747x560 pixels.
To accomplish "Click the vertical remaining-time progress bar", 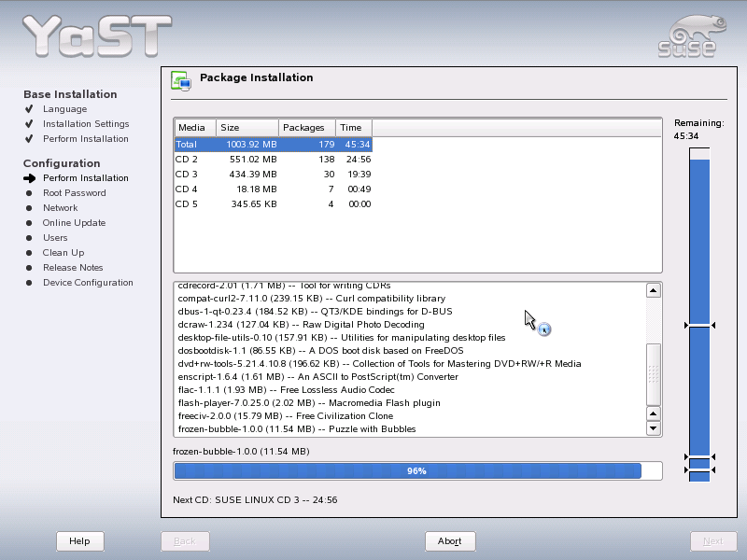I will (699, 315).
